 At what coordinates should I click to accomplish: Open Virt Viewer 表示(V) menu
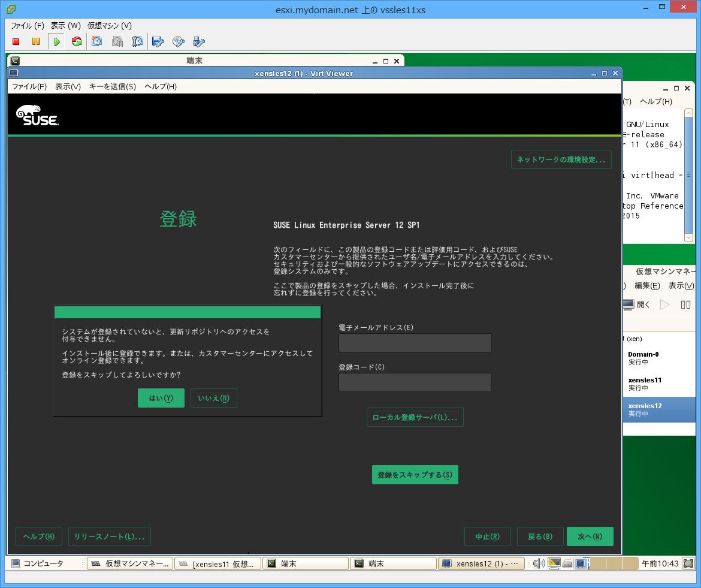tap(68, 86)
